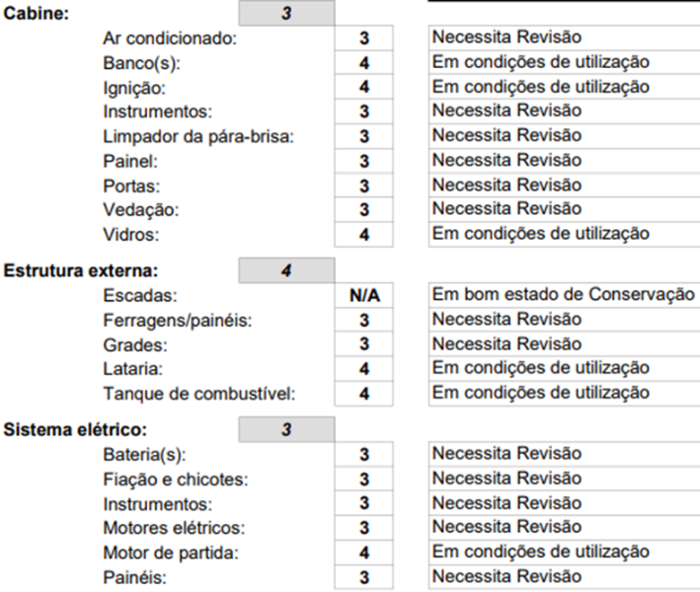The height and width of the screenshot is (592, 700).
Task: Click the Cabine section rating field
Action: [x=285, y=14]
